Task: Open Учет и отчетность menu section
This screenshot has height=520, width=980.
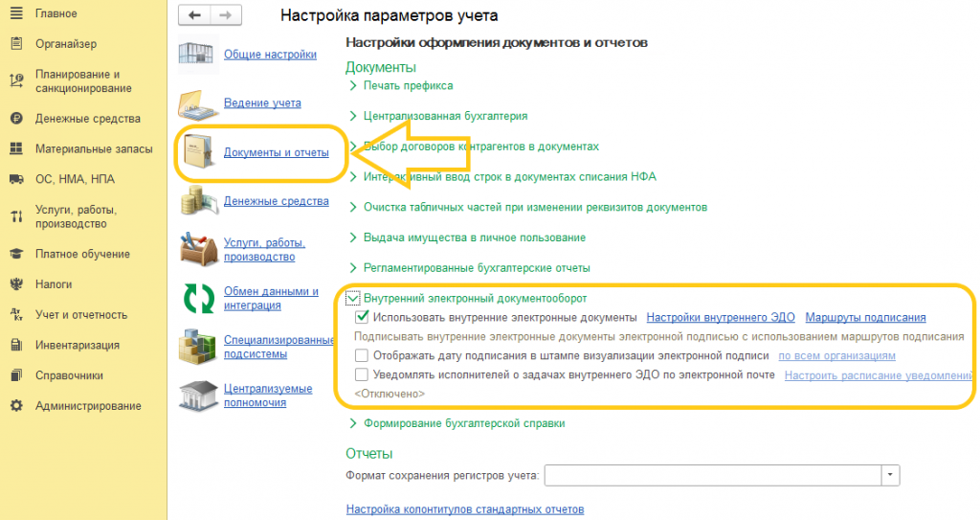Action: click(81, 315)
